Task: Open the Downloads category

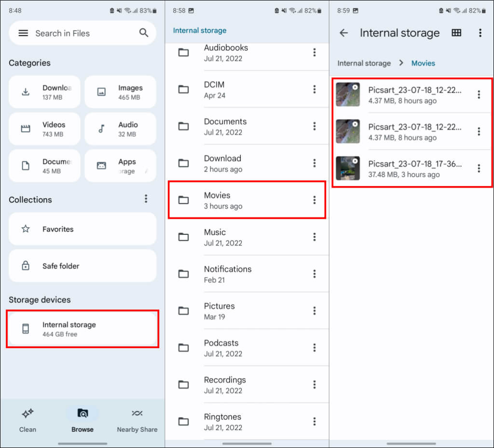Action: click(44, 92)
